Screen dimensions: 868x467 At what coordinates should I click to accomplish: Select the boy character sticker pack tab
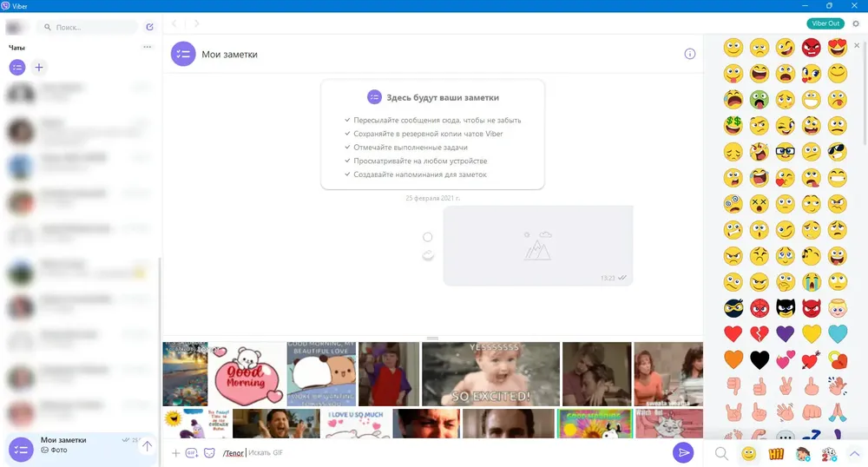point(803,454)
